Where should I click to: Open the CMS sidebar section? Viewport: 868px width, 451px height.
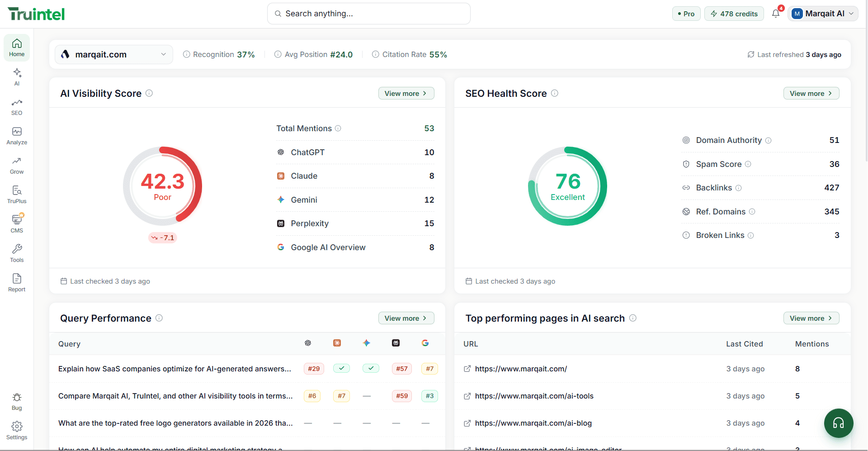point(17,224)
